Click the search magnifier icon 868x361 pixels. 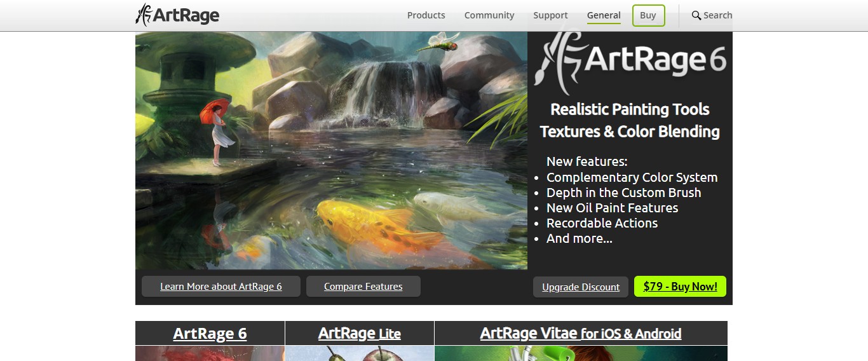coord(696,15)
